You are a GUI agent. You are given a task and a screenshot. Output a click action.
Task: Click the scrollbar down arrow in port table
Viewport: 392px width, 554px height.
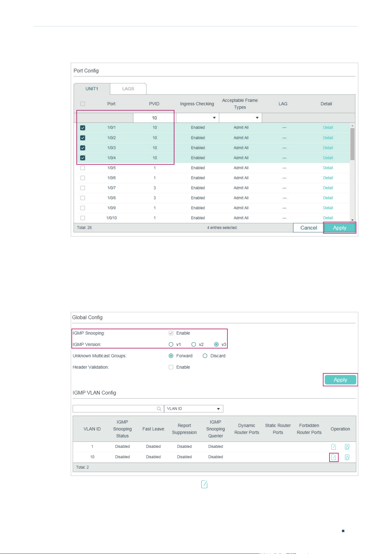pos(352,220)
